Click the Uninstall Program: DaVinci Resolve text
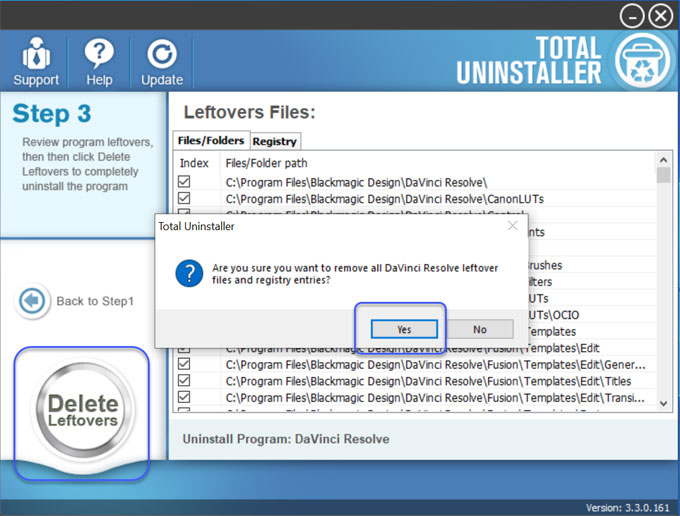 pyautogui.click(x=286, y=439)
